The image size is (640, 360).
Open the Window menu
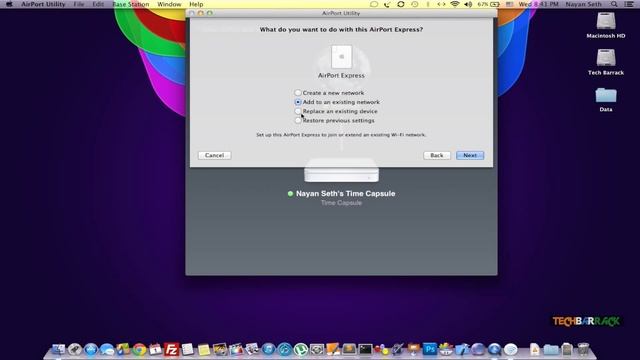(x=169, y=4)
